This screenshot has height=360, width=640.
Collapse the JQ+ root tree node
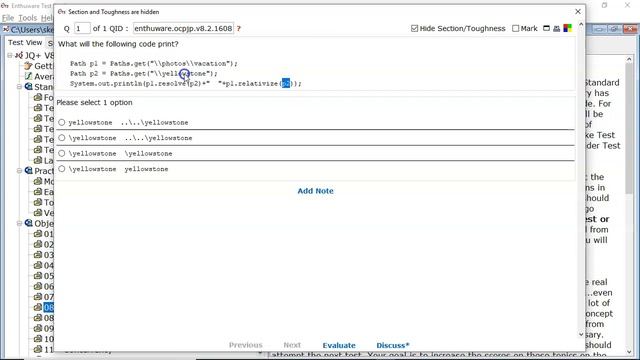(9, 55)
